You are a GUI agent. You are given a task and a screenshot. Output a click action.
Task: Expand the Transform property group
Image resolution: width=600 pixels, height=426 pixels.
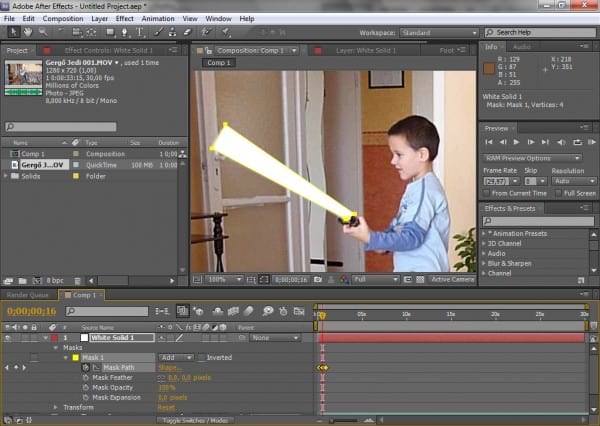coord(55,408)
